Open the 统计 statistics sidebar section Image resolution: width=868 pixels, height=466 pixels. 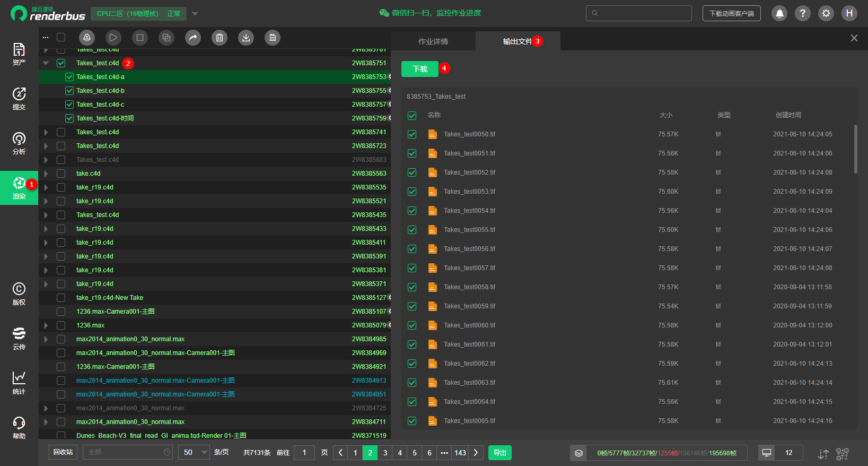coord(19,383)
